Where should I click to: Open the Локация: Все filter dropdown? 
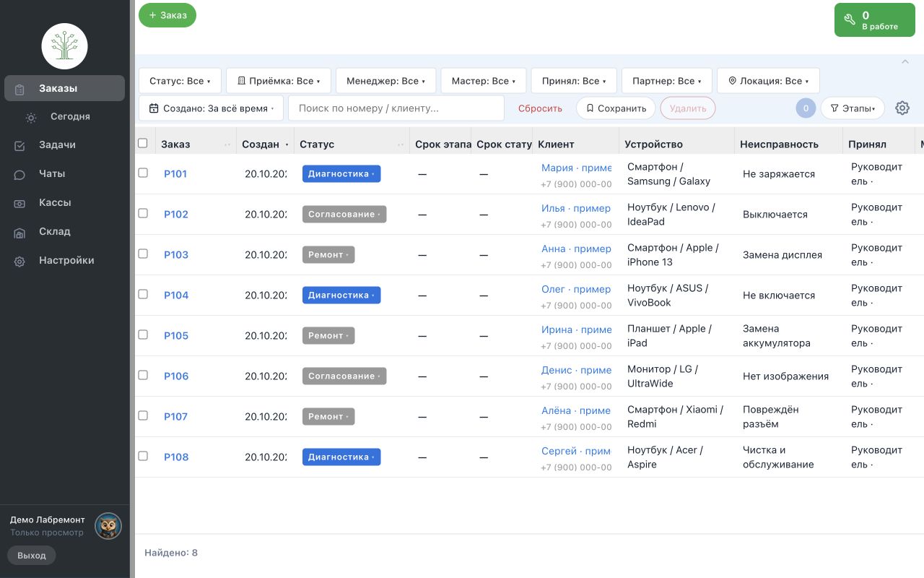(768, 81)
